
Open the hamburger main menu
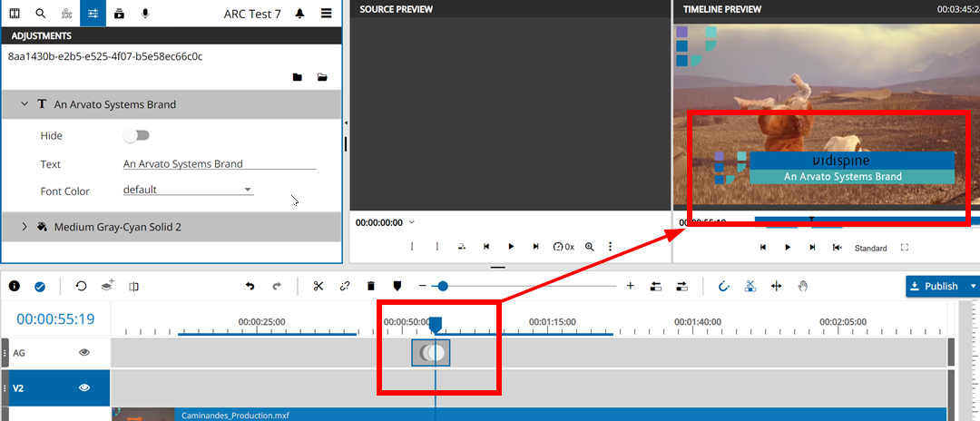tap(326, 14)
